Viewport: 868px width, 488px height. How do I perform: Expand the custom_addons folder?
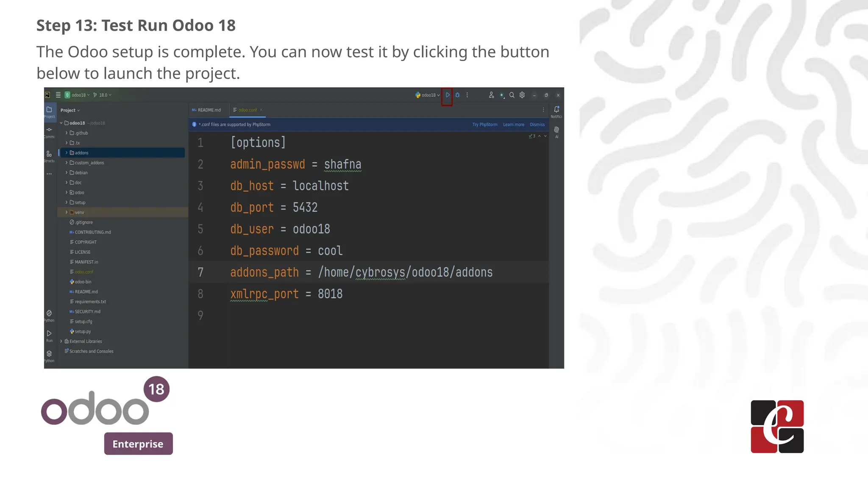coord(67,163)
